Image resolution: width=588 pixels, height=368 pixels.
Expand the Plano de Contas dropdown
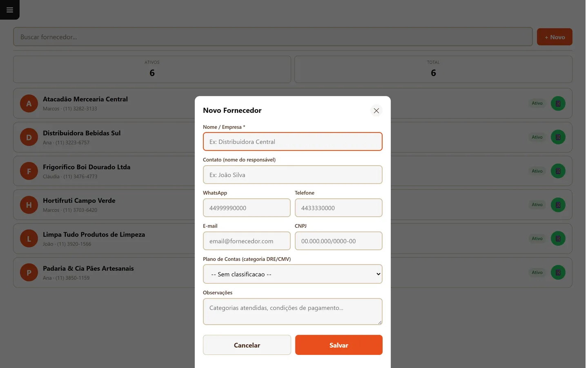(293, 274)
